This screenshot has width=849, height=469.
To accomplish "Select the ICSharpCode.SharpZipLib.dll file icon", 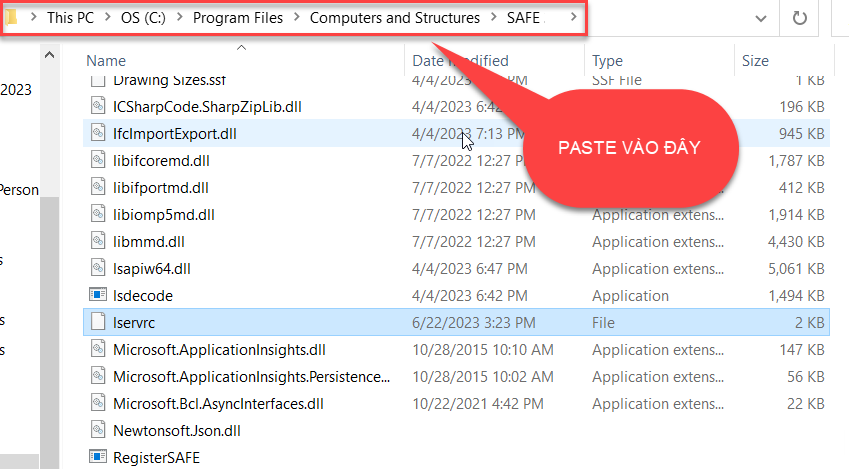I will (97, 106).
